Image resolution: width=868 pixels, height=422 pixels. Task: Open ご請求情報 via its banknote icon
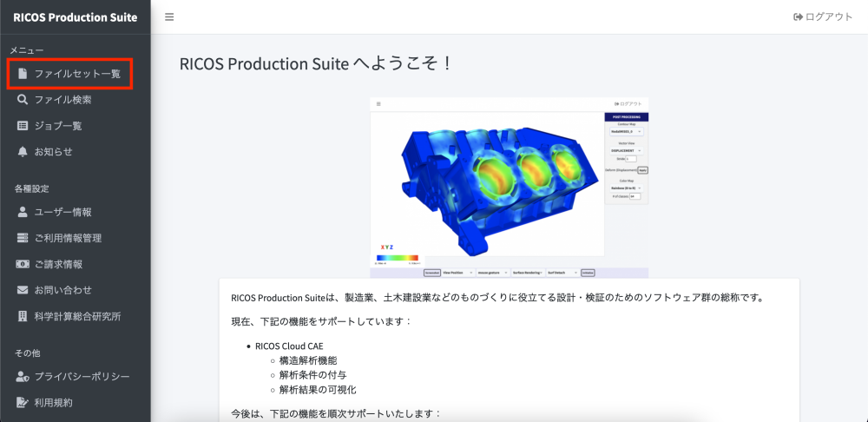(x=23, y=264)
